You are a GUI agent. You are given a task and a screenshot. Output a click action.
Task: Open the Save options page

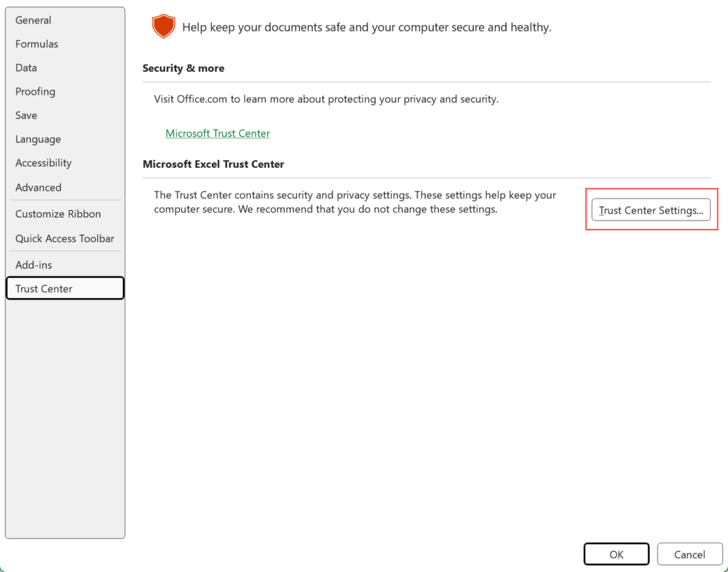26,115
